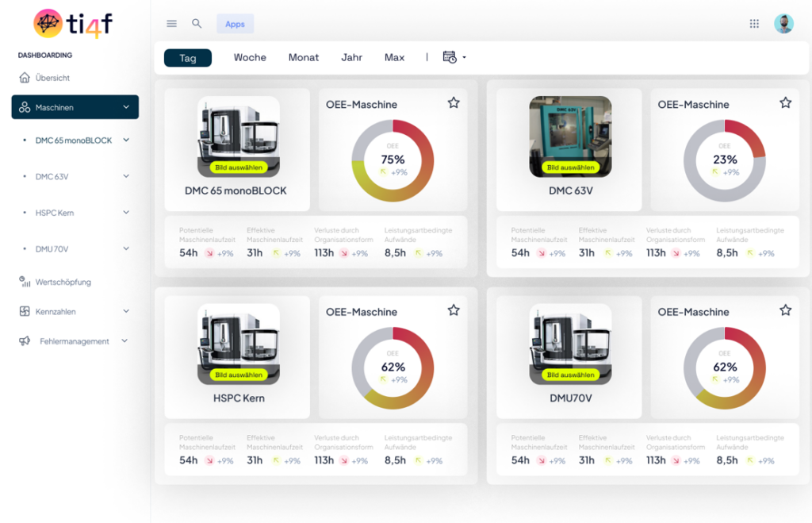Favorite the DMC 63V OEE star
The height and width of the screenshot is (523, 812).
tap(786, 102)
